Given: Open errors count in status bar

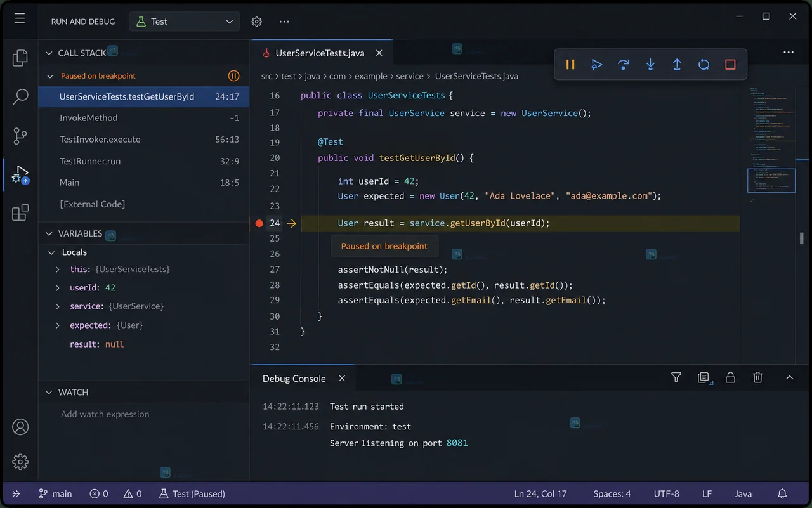Looking at the screenshot, I should [99, 493].
